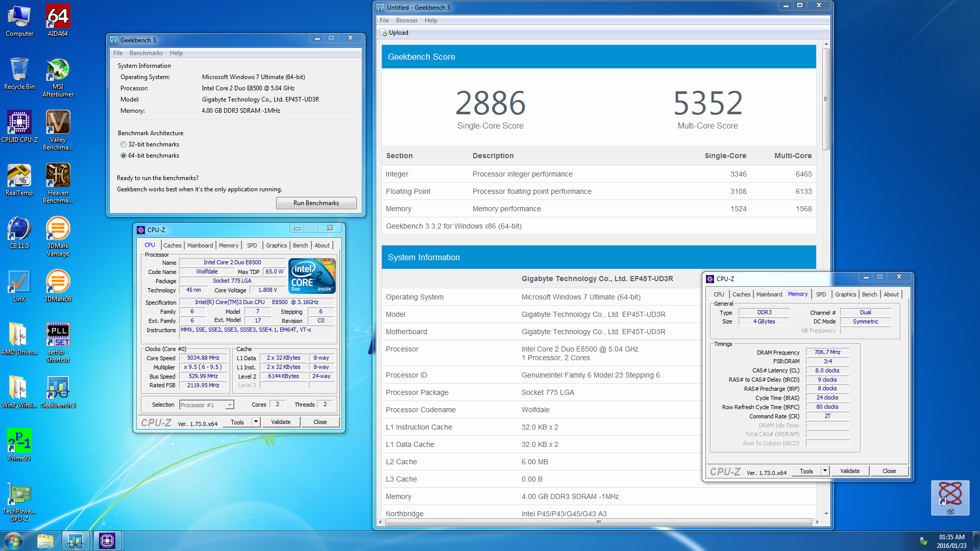The image size is (980, 551).
Task: Open Win7_Win8 folder icon
Action: click(19, 392)
